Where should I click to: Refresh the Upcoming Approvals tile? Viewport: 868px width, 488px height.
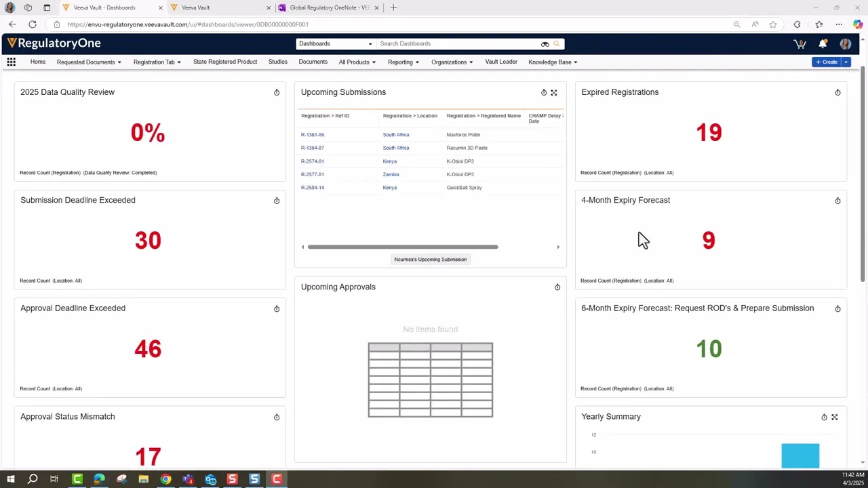pos(557,287)
